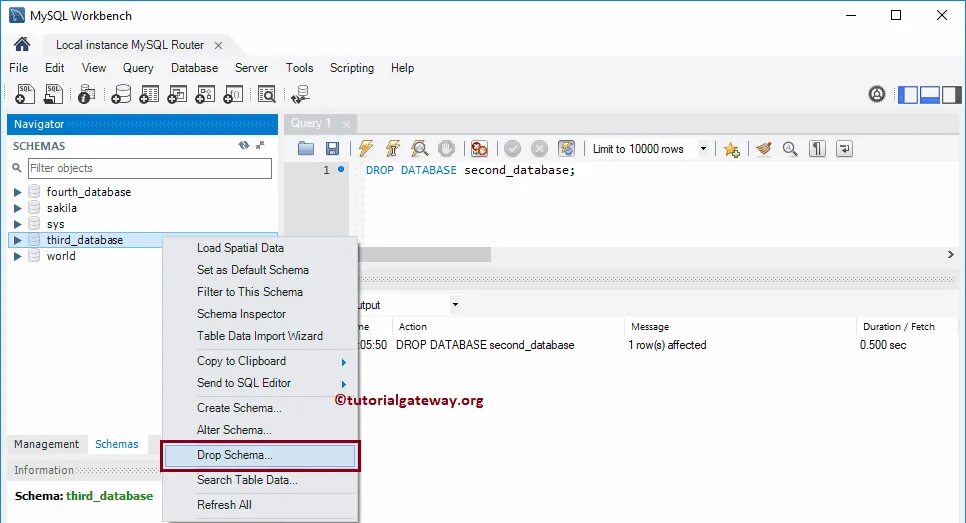Toggle invisible characters pilcrow icon

coord(817,148)
